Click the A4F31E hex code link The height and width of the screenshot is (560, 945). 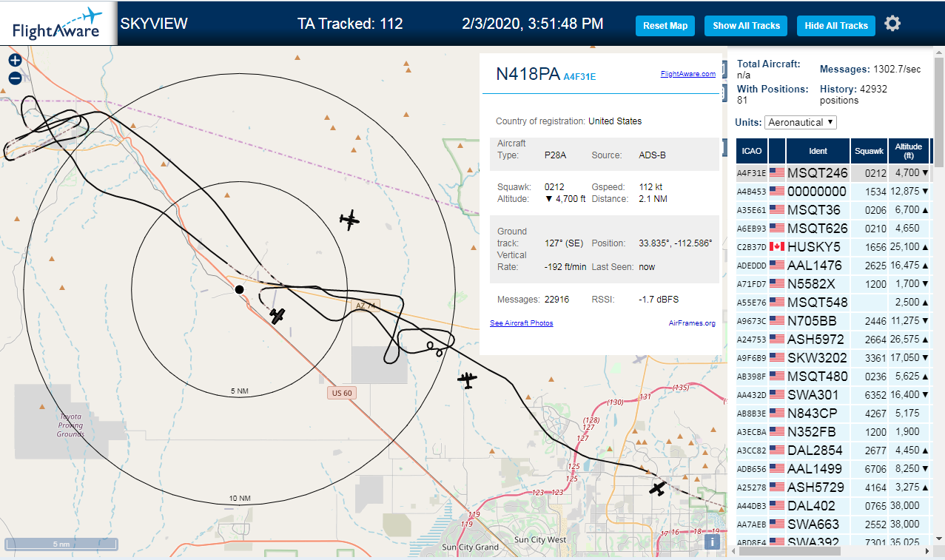[579, 76]
